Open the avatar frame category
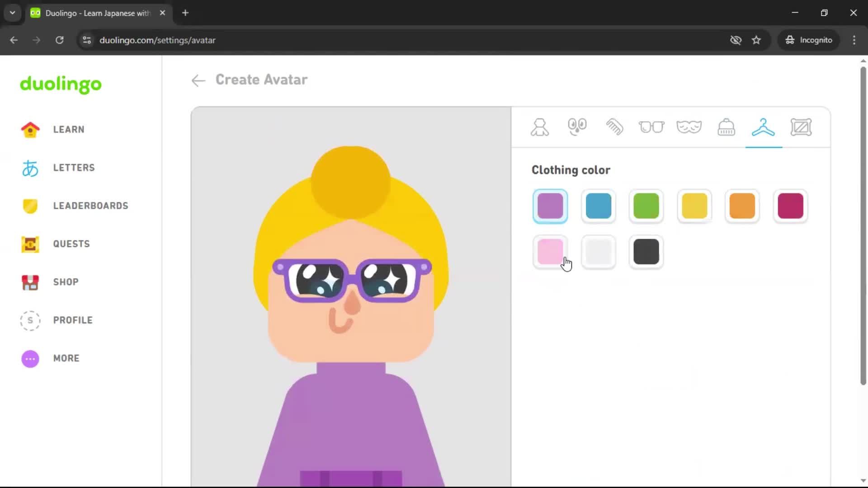The height and width of the screenshot is (488, 868). tap(801, 127)
